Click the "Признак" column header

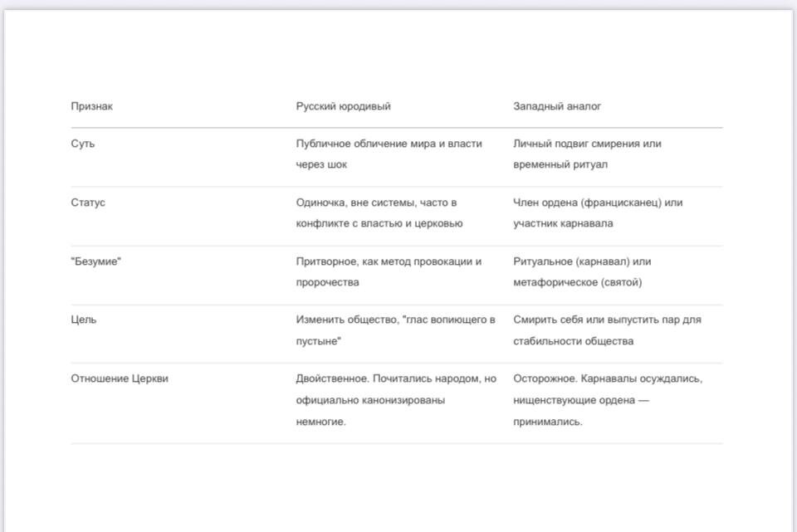92,106
